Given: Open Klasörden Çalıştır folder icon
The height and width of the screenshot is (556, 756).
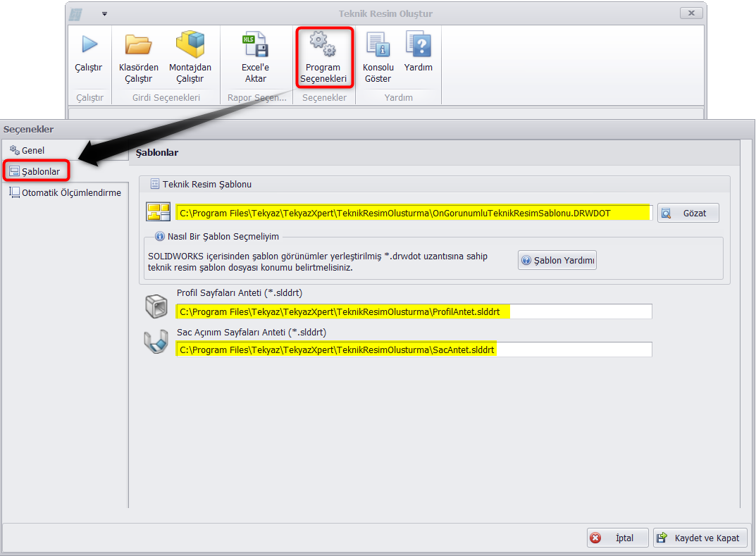Looking at the screenshot, I should tap(138, 44).
